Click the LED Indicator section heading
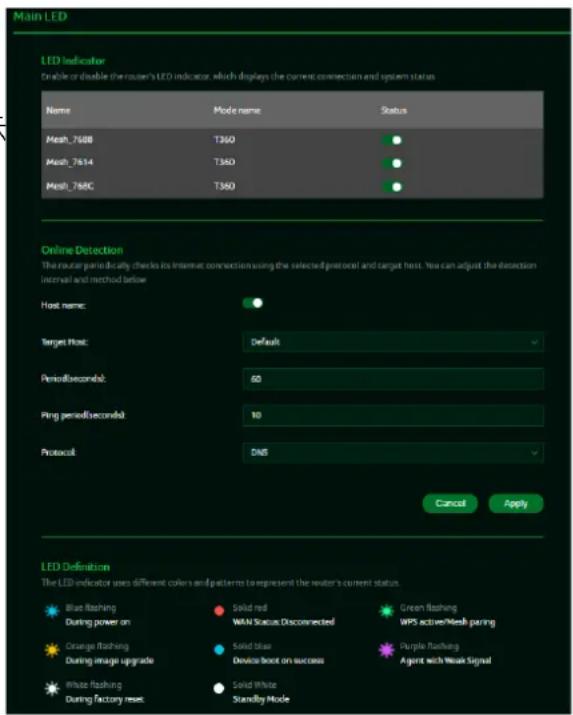573x715 pixels. [x=73, y=61]
